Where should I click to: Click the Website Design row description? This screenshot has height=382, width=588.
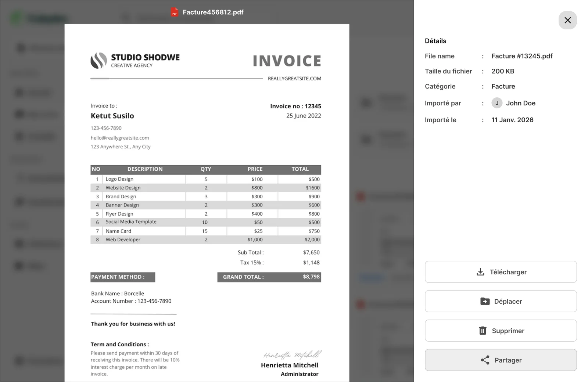(123, 188)
